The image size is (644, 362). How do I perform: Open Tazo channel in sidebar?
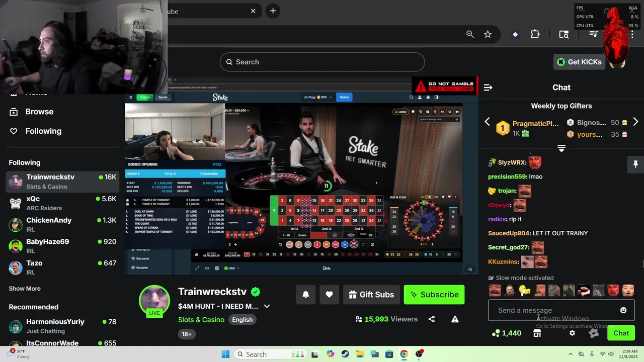click(x=63, y=267)
